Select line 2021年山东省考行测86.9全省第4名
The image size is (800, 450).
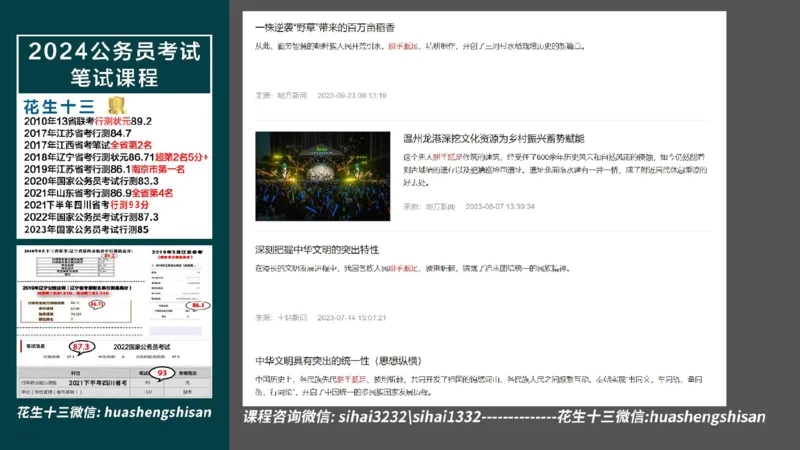tap(98, 193)
